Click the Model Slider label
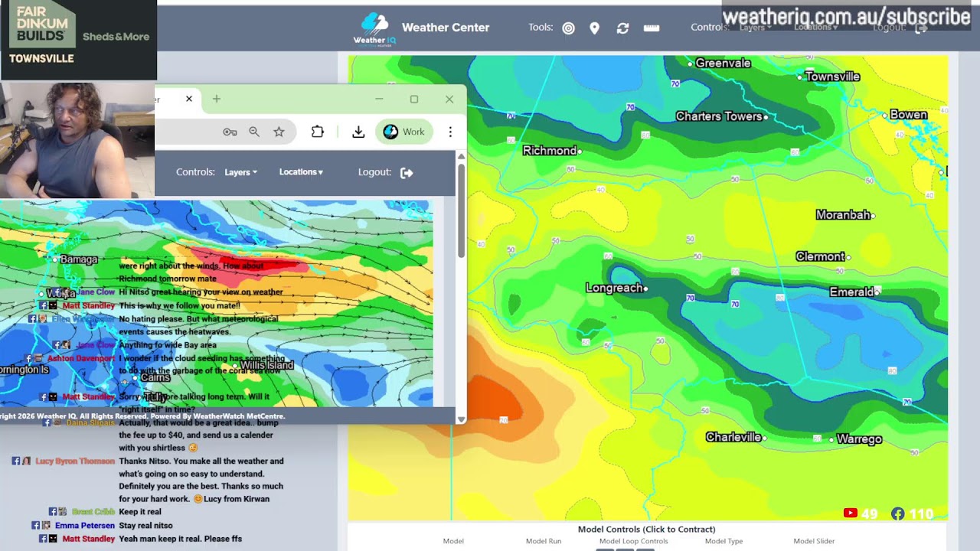Image resolution: width=980 pixels, height=551 pixels. [814, 541]
